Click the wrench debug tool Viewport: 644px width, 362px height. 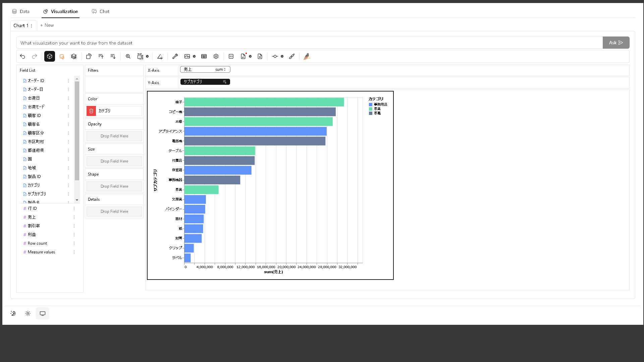(175, 56)
